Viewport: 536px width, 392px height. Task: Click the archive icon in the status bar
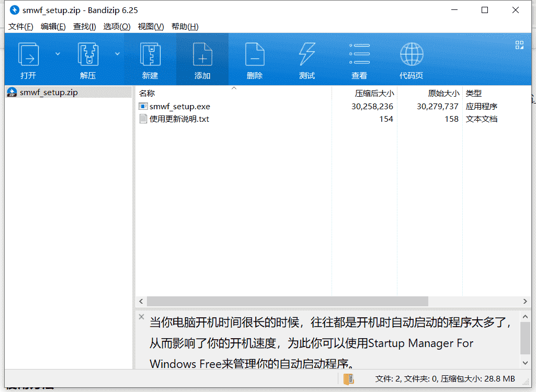pyautogui.click(x=348, y=378)
